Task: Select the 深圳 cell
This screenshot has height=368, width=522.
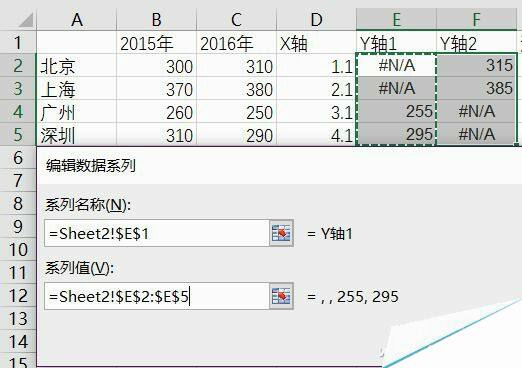Action: tap(77, 134)
